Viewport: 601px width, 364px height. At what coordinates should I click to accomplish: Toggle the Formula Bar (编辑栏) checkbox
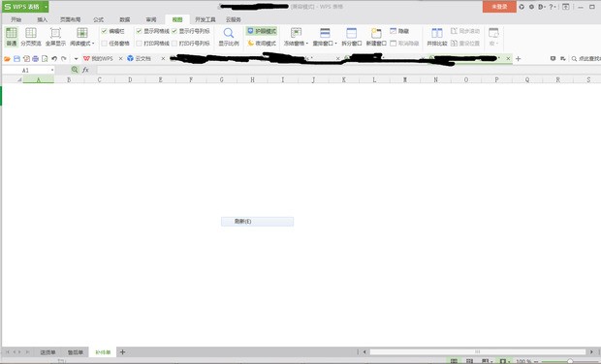tap(104, 31)
